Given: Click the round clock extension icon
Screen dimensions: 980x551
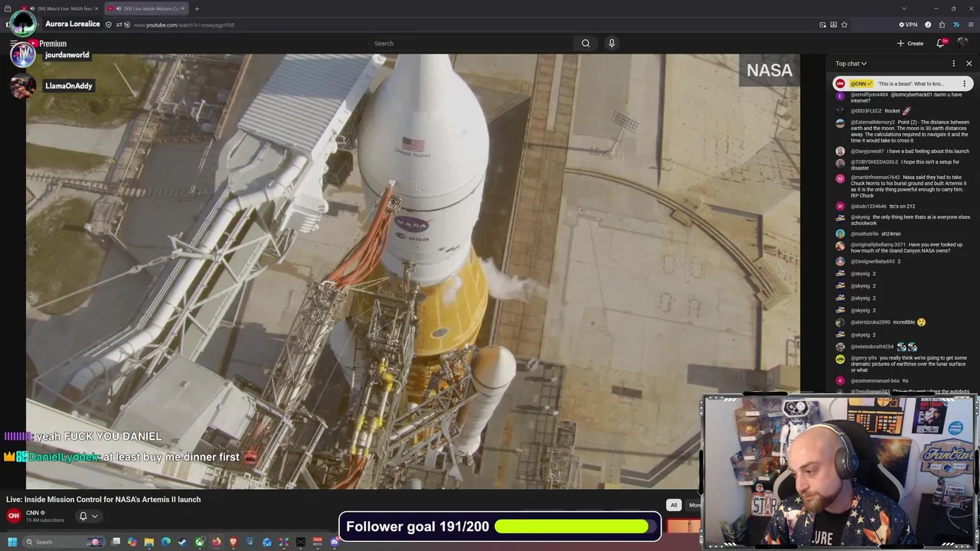Looking at the screenshot, I should click(x=928, y=24).
